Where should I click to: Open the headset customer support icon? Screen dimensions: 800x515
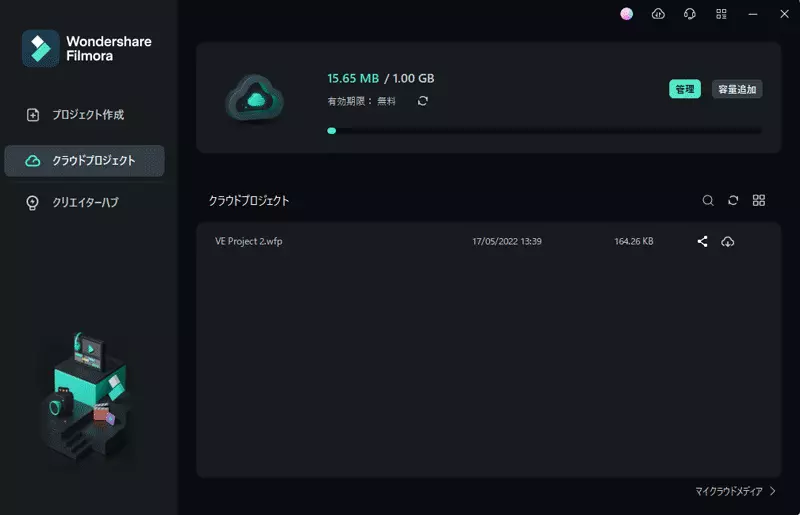689,14
